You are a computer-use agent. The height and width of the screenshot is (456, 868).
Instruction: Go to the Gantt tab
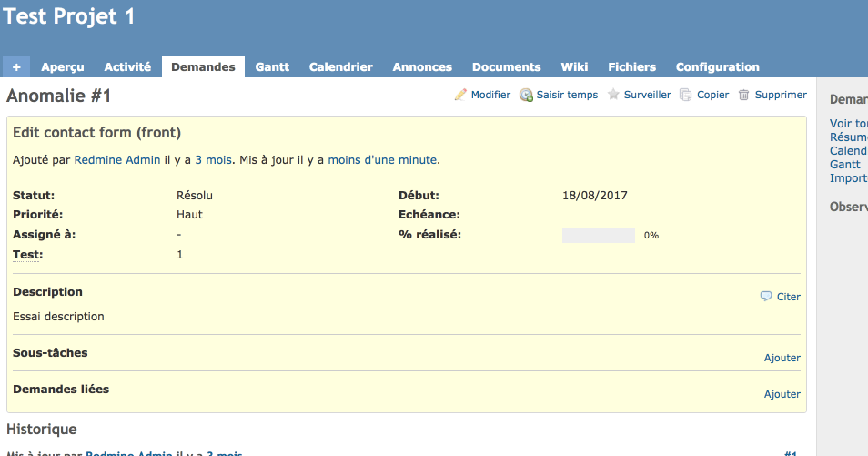[x=272, y=67]
